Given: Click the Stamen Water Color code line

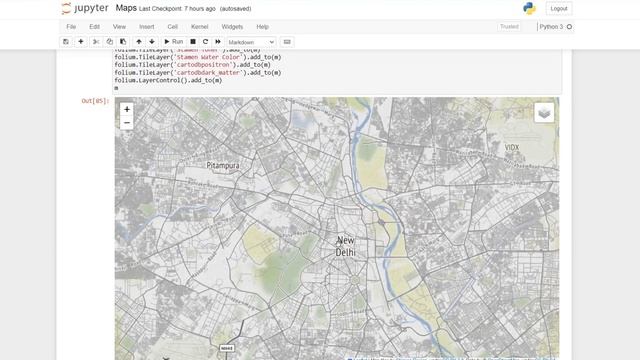Looking at the screenshot, I should [x=198, y=57].
